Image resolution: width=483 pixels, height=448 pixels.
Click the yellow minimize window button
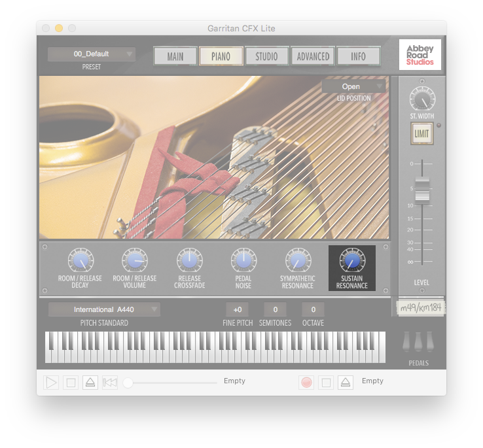pyautogui.click(x=59, y=28)
